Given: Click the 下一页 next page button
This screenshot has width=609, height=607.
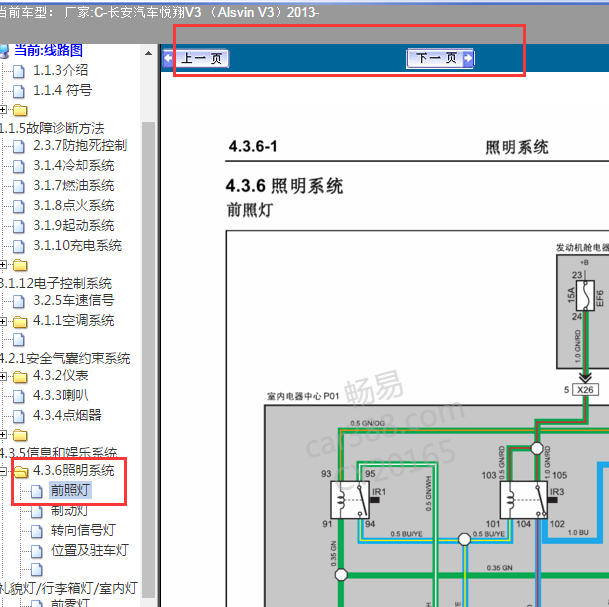Looking at the screenshot, I should [x=440, y=59].
